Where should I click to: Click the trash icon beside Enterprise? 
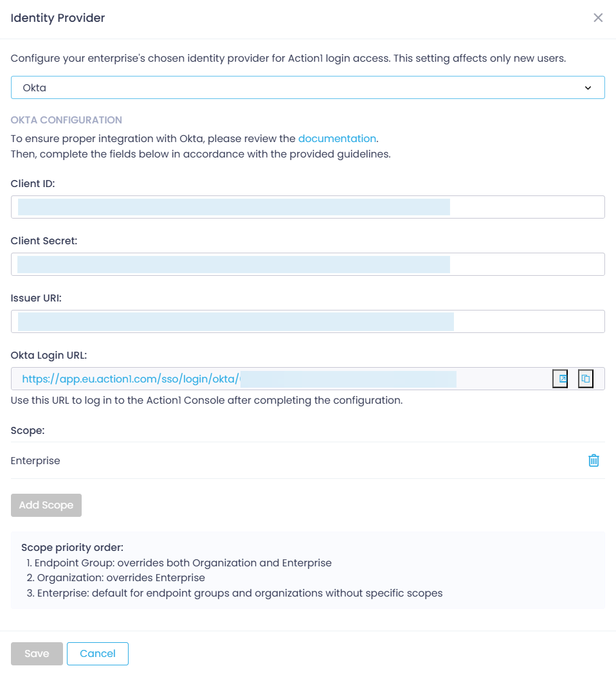[x=593, y=460]
